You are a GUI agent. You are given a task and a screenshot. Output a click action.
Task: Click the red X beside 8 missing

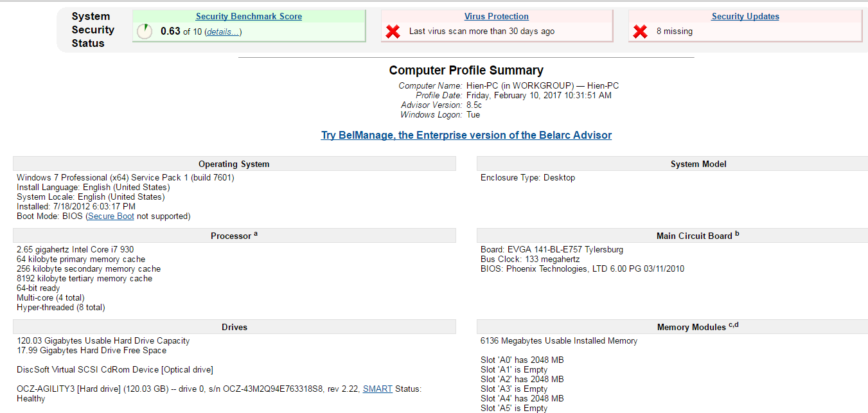point(640,31)
